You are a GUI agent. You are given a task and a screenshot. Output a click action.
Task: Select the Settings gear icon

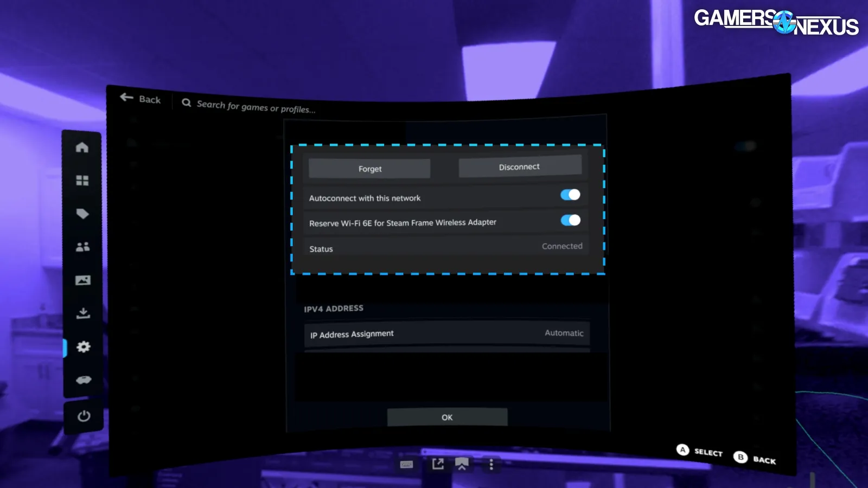click(83, 346)
